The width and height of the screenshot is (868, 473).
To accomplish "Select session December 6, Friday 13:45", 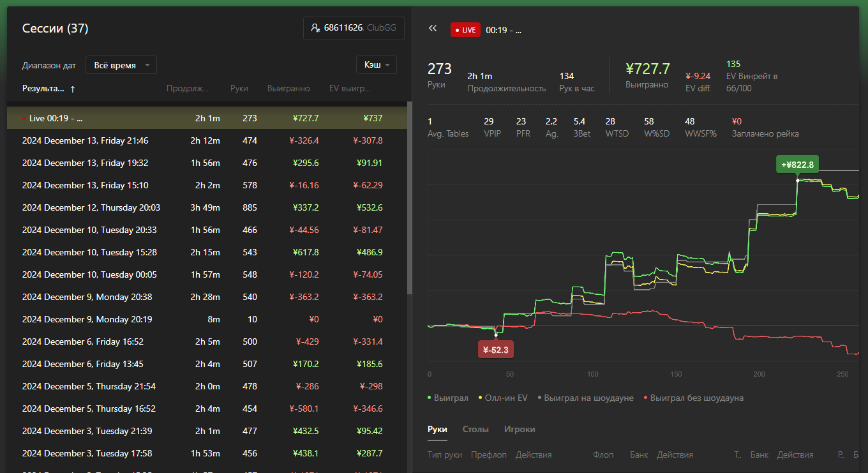I will coord(207,364).
